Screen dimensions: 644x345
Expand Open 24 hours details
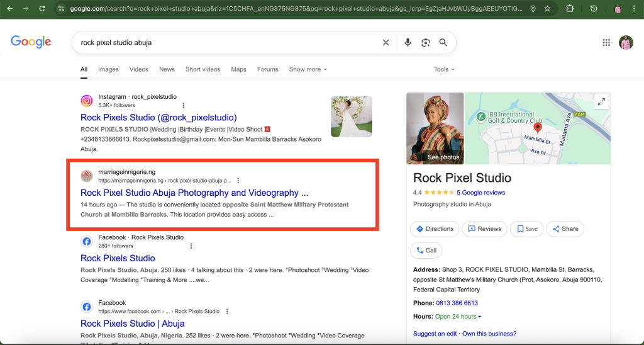(x=458, y=316)
